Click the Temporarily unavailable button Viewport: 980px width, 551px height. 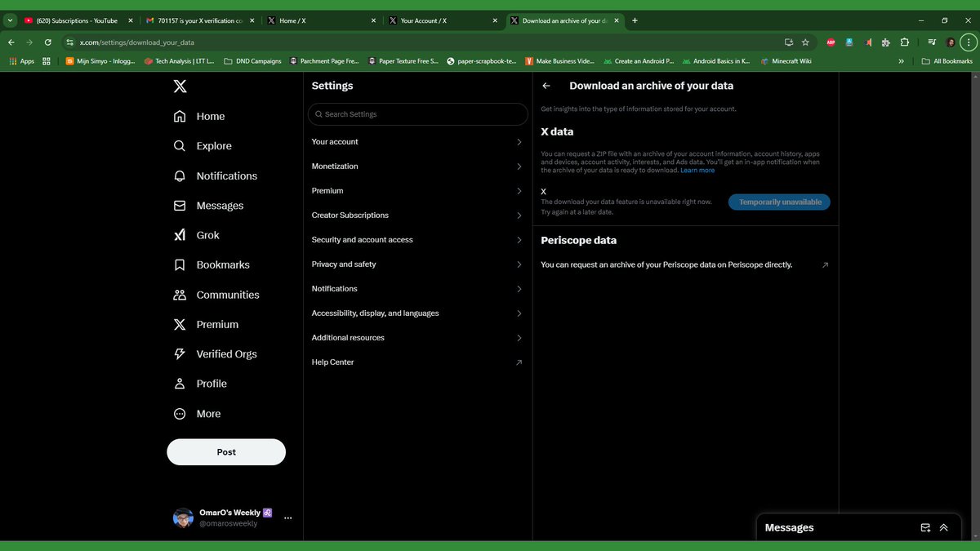(x=780, y=202)
